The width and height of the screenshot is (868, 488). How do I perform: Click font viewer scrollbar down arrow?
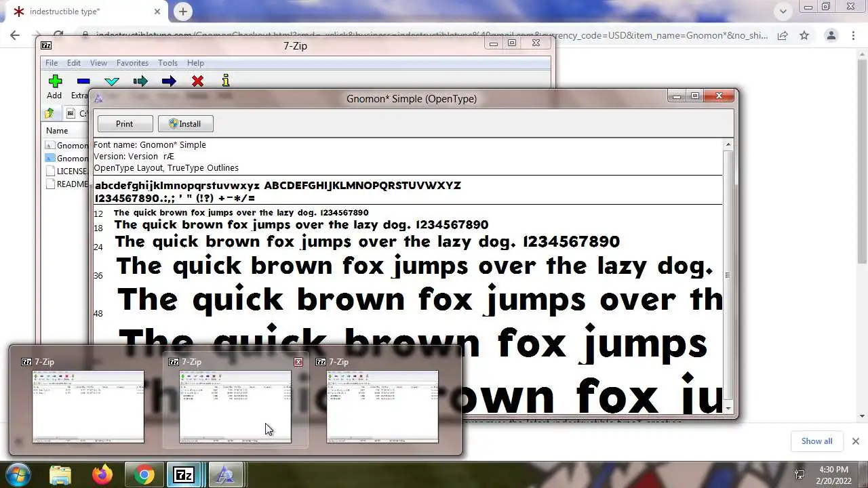pyautogui.click(x=728, y=408)
